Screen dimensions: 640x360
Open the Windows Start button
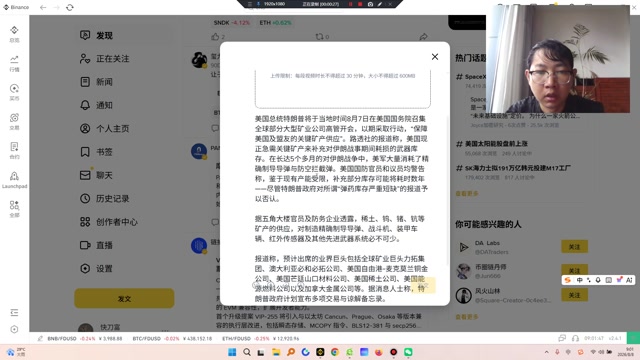click(232, 352)
